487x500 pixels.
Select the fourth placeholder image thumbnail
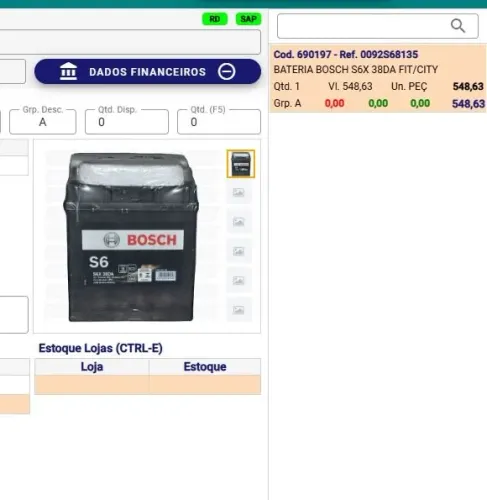pos(239,251)
